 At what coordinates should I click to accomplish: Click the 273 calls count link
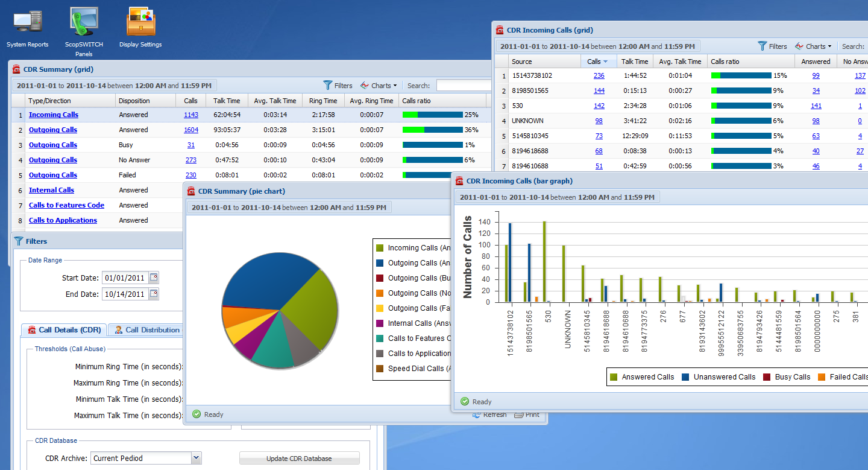191,160
